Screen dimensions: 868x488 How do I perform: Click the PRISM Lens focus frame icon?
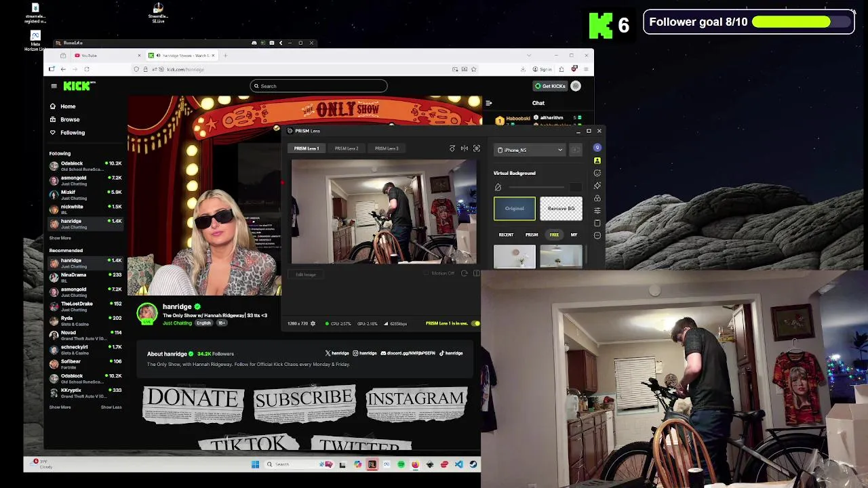click(477, 148)
